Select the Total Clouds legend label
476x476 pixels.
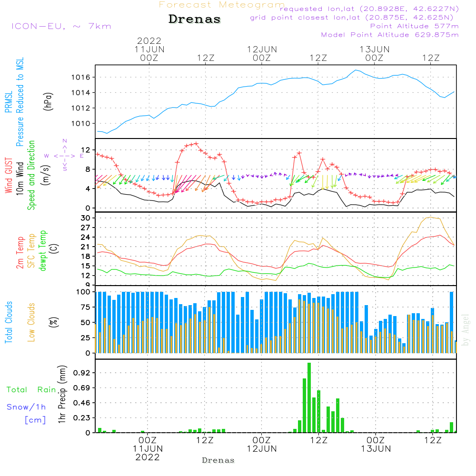click(x=9, y=322)
